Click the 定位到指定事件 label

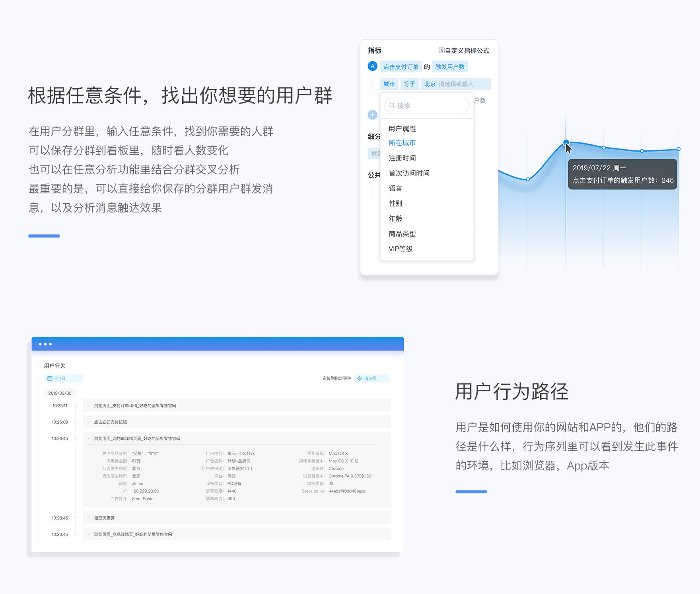pyautogui.click(x=336, y=378)
